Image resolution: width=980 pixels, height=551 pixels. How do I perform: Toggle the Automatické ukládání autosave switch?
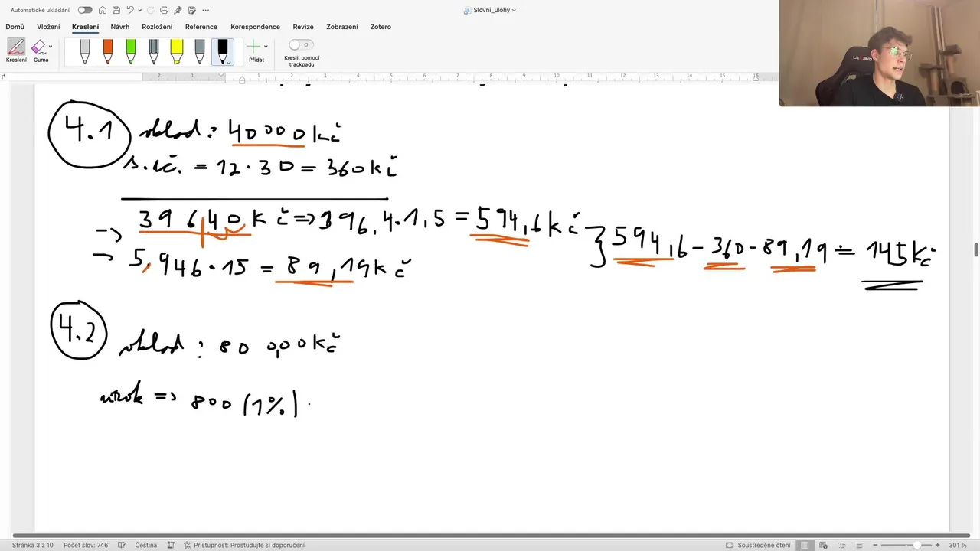(x=85, y=10)
